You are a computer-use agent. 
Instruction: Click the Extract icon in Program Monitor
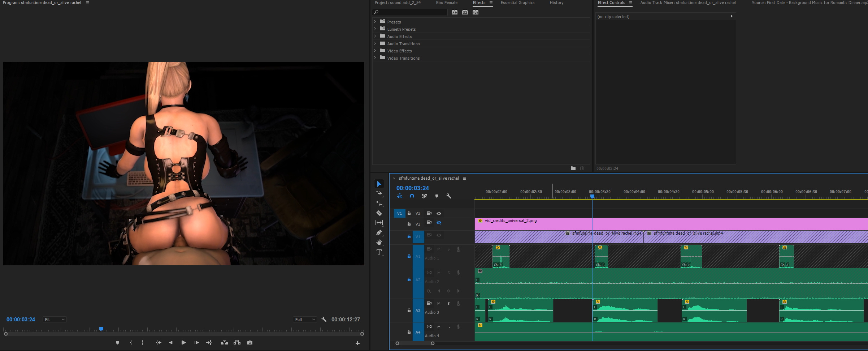pos(237,343)
